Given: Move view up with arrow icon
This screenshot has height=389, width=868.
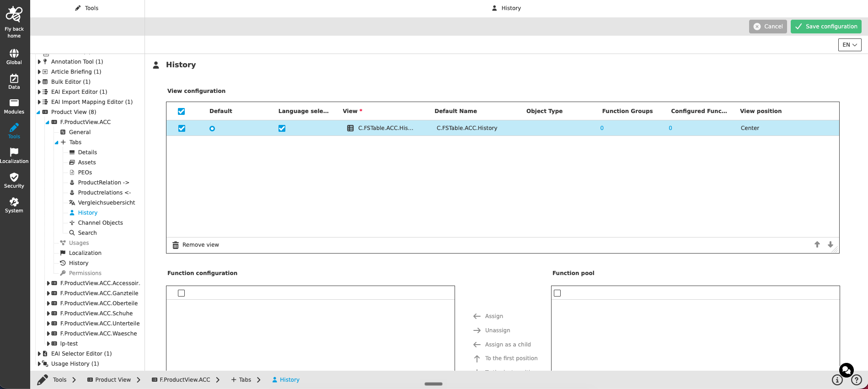Looking at the screenshot, I should click(x=817, y=244).
